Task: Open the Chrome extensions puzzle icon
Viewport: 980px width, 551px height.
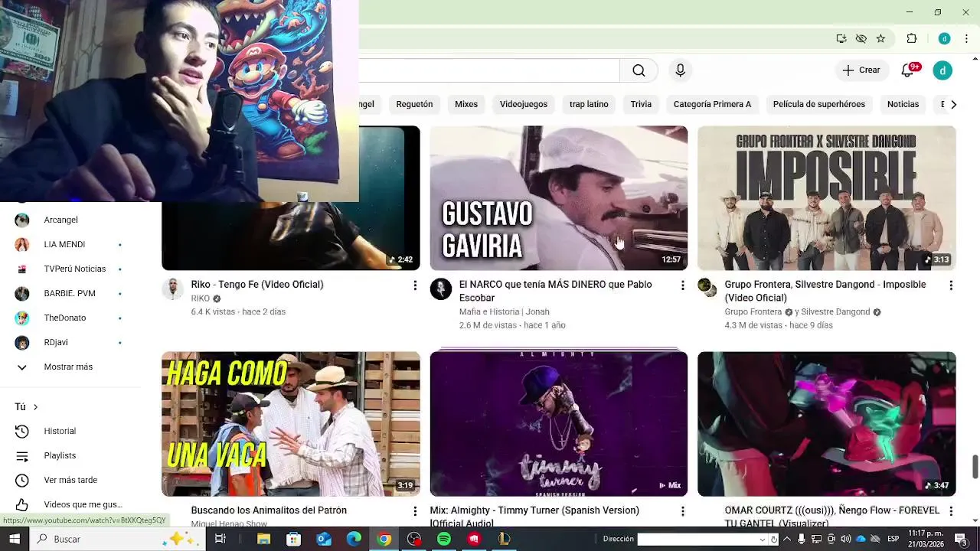Action: tap(911, 38)
